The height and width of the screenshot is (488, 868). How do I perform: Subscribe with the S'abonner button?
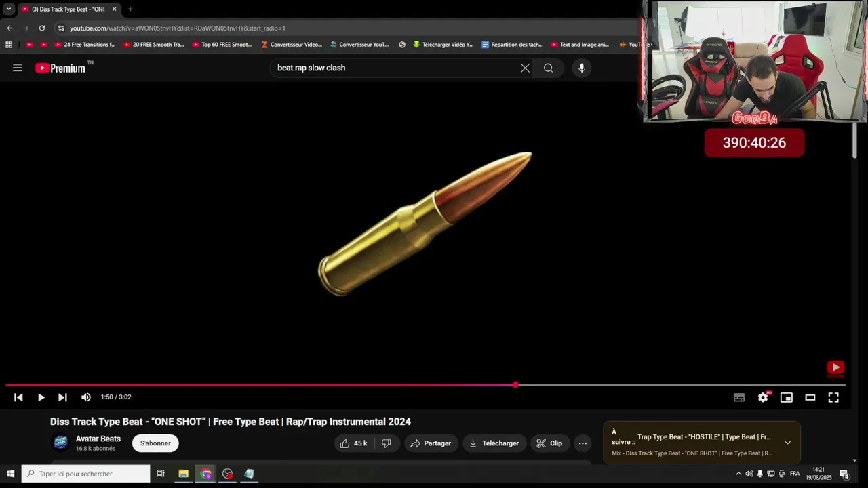[x=155, y=443]
